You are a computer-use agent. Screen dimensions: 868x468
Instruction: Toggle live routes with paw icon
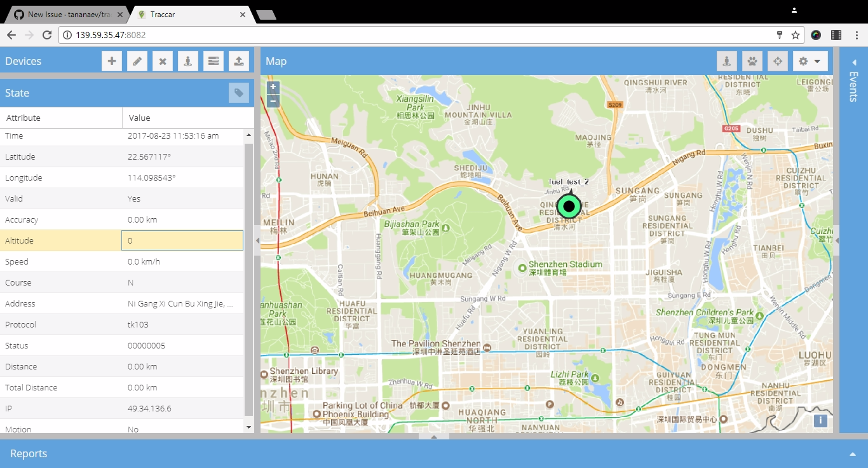pos(752,61)
